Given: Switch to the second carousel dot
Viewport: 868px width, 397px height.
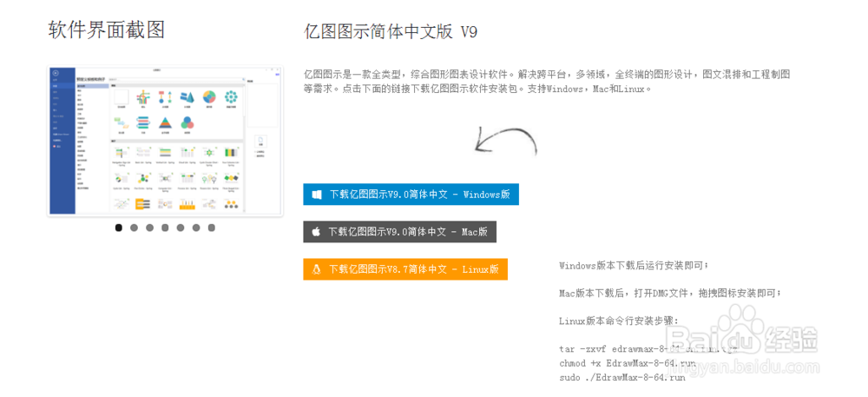Looking at the screenshot, I should pyautogui.click(x=134, y=228).
